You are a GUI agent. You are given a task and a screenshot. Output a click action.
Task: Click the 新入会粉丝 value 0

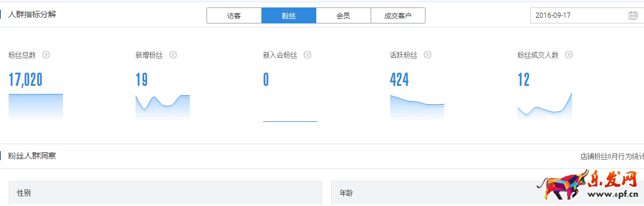click(266, 80)
